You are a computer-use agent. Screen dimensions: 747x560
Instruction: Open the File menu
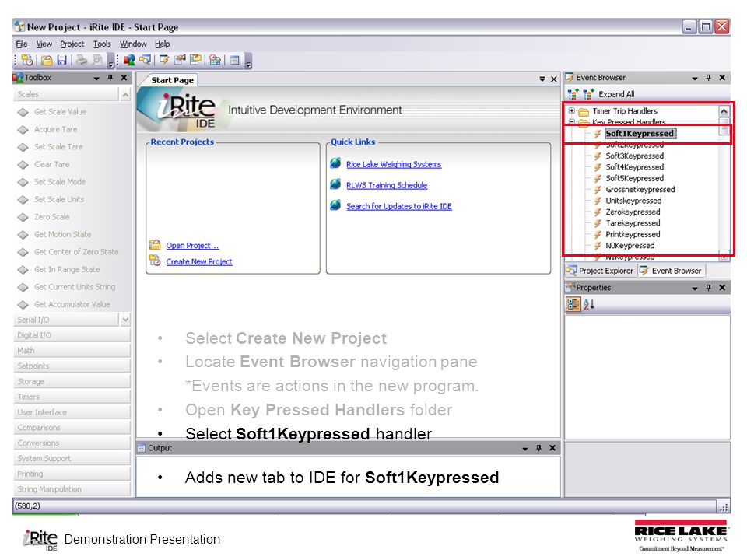pyautogui.click(x=22, y=44)
